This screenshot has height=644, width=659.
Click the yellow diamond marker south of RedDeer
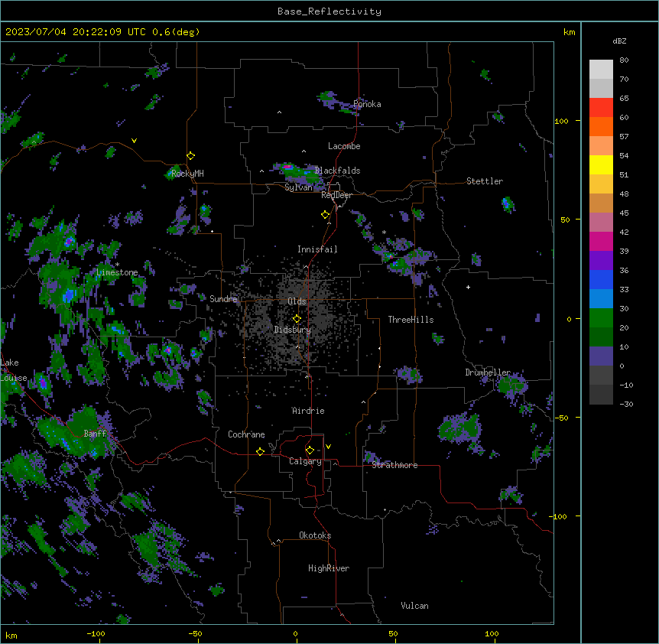point(325,215)
